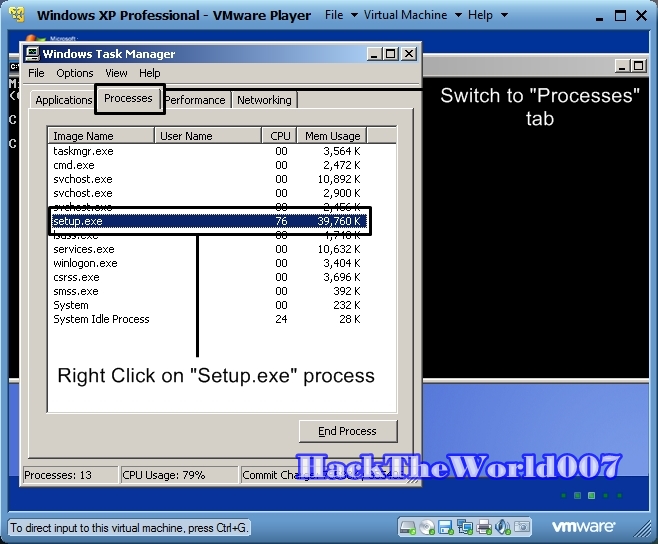Select the smss.exe process row
Viewport: 658px width, 544px height.
pyautogui.click(x=209, y=291)
